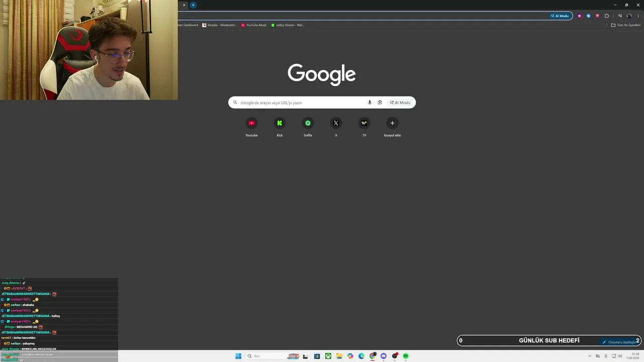
Task: Click chat message 'MEGAMIND AQ' from diVego
Action: click(x=27, y=327)
